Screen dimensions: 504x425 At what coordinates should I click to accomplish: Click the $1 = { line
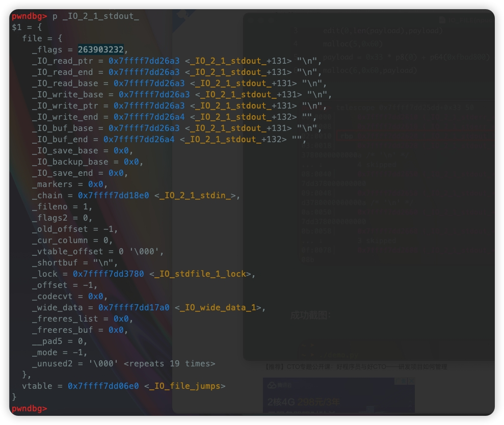(26, 28)
